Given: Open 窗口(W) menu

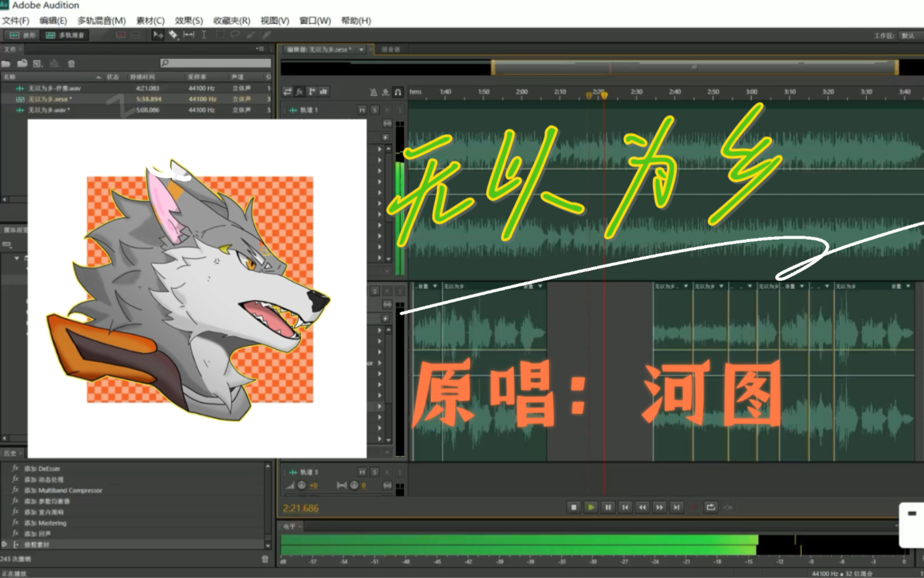Looking at the screenshot, I should 315,21.
